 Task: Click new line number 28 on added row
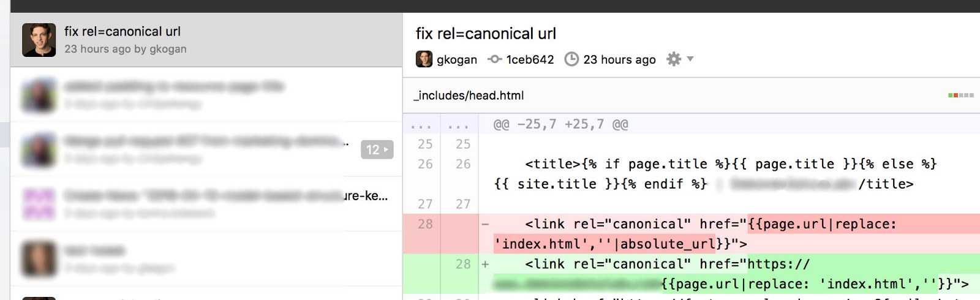tap(463, 264)
